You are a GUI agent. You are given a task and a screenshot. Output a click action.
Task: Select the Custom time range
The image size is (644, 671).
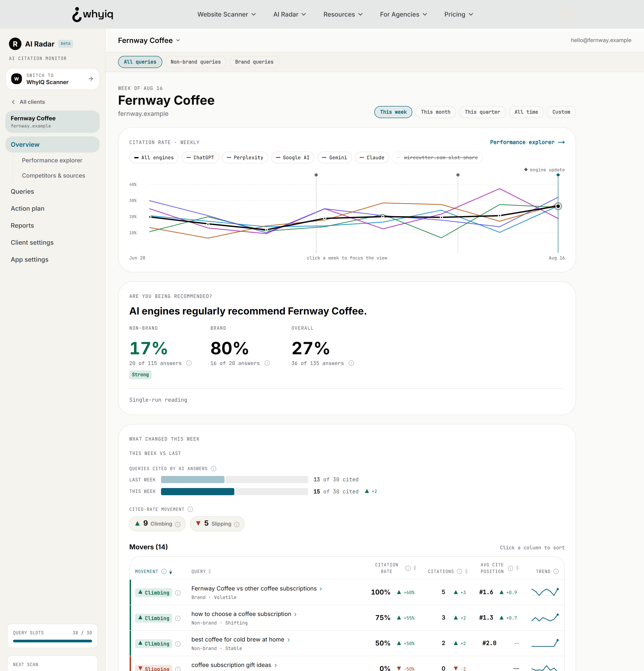(561, 112)
